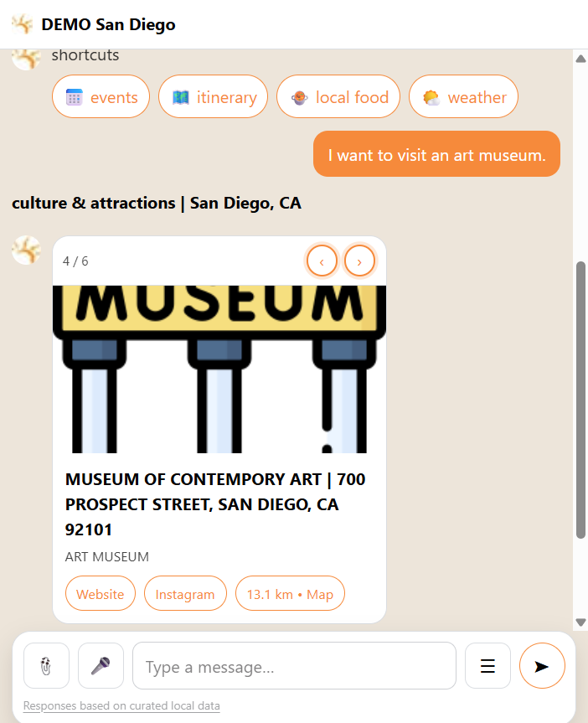Pick the weather shortcut chip
This screenshot has height=723, width=588.
pos(464,97)
